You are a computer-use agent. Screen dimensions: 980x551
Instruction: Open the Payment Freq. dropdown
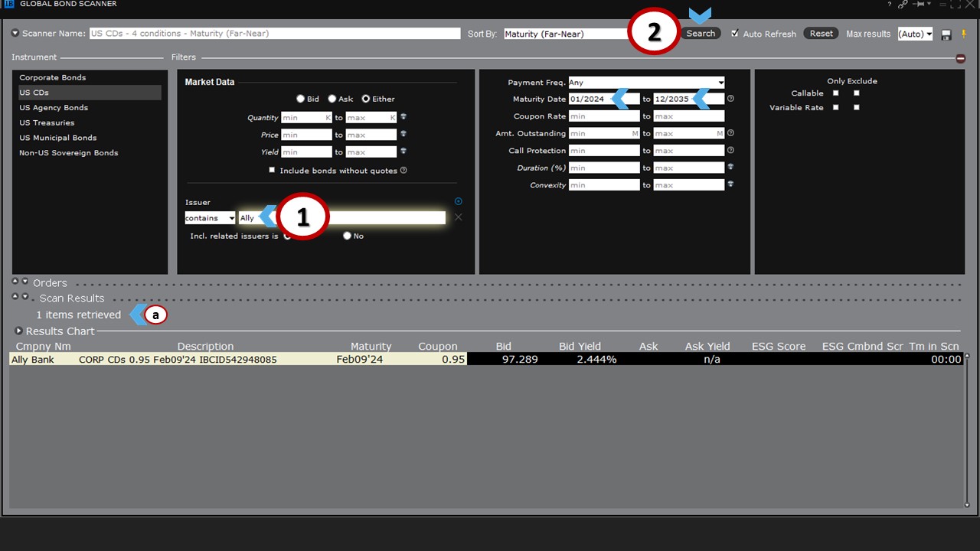pyautogui.click(x=646, y=83)
